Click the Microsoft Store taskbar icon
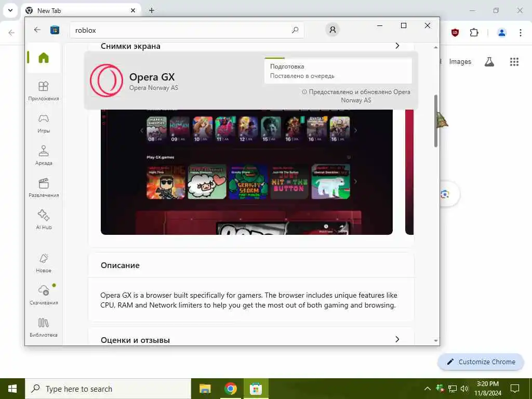The image size is (532, 399). tap(256, 389)
